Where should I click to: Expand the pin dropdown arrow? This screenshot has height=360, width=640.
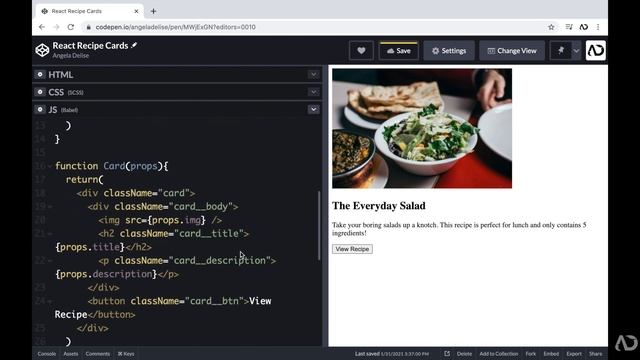[576, 51]
